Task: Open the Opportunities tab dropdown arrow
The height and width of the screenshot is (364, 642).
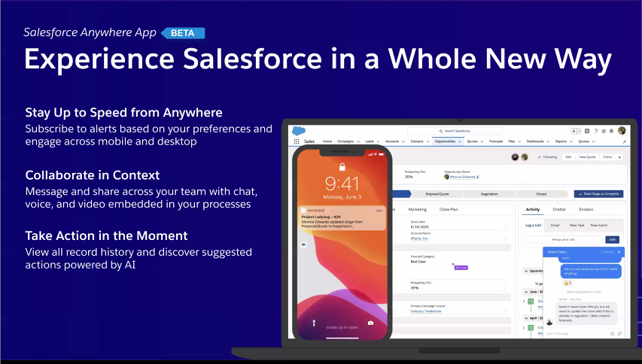Action: [x=460, y=141]
